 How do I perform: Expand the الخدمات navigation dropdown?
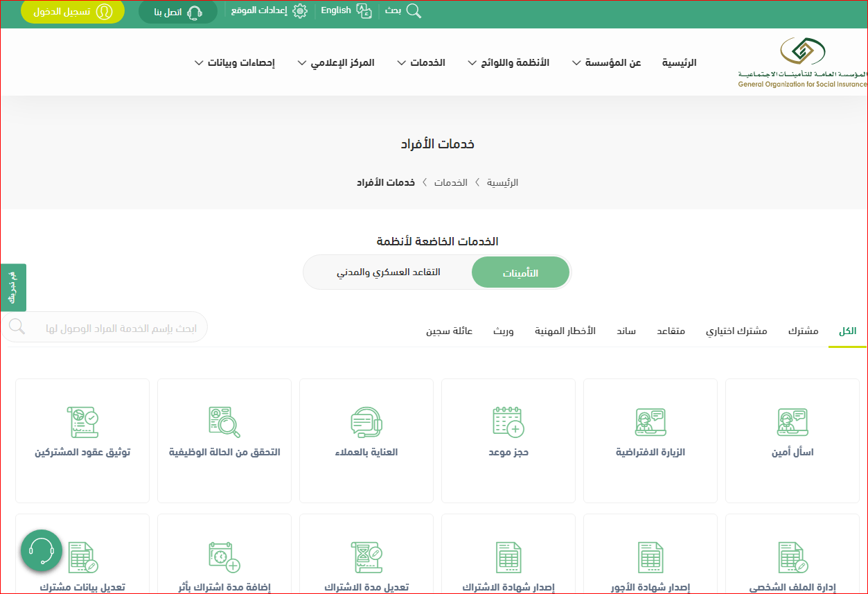[421, 63]
